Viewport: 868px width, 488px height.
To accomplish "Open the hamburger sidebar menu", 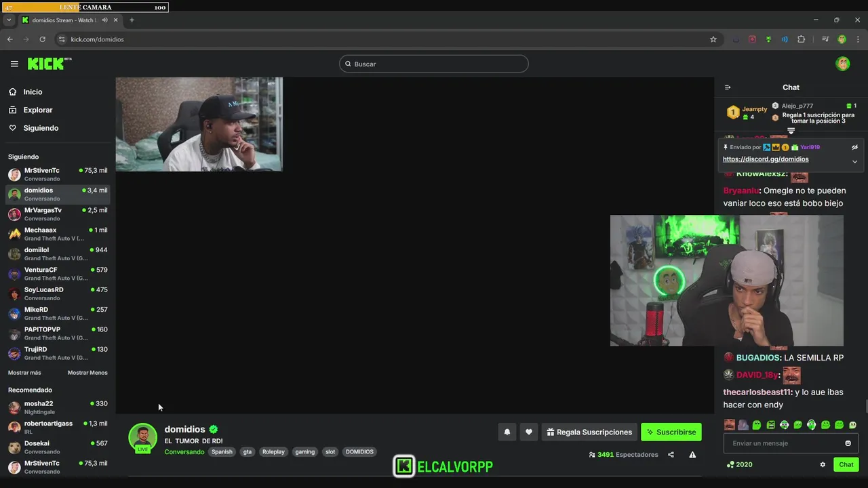I will tap(14, 64).
